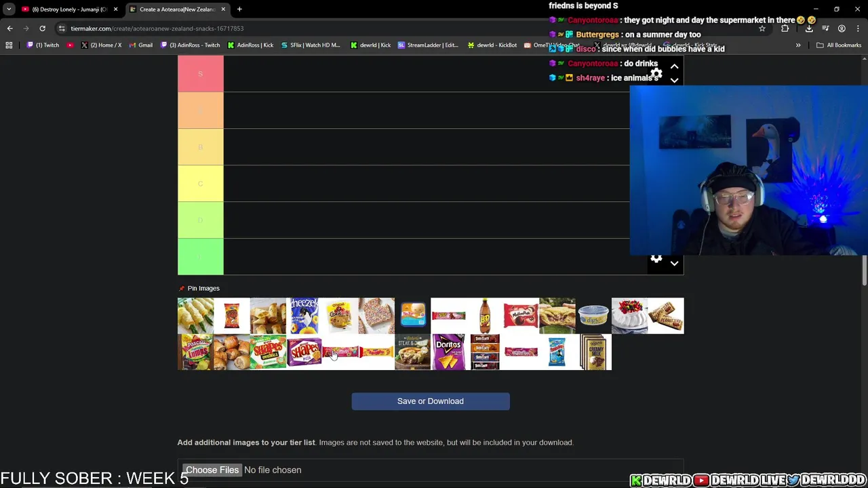Click the light orange B tier label
This screenshot has height=488, width=868.
pyautogui.click(x=200, y=147)
